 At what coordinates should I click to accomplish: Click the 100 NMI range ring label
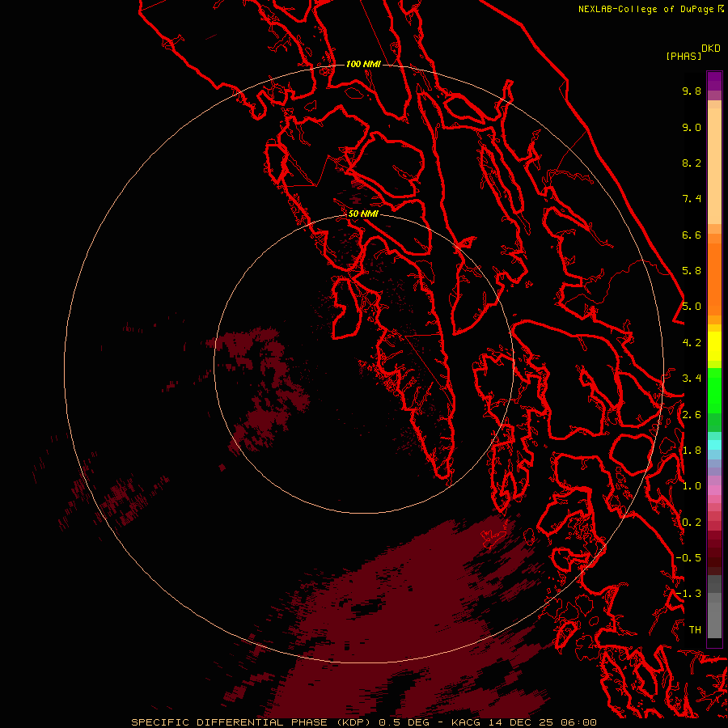pyautogui.click(x=363, y=64)
